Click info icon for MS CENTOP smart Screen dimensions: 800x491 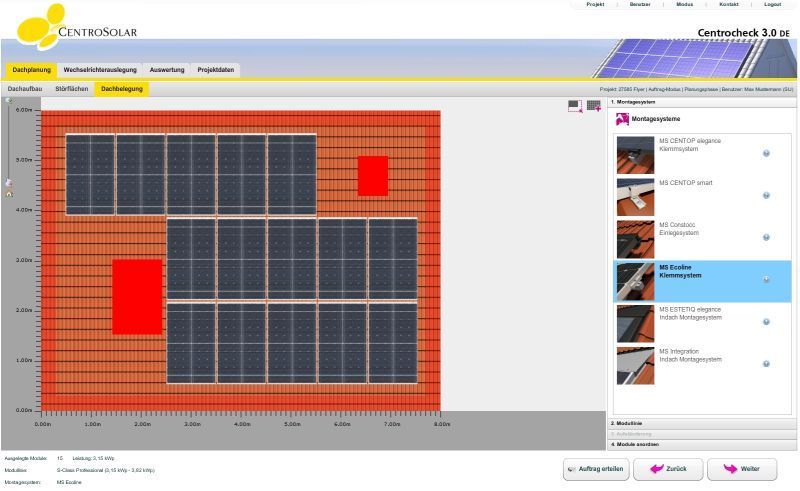coord(766,195)
